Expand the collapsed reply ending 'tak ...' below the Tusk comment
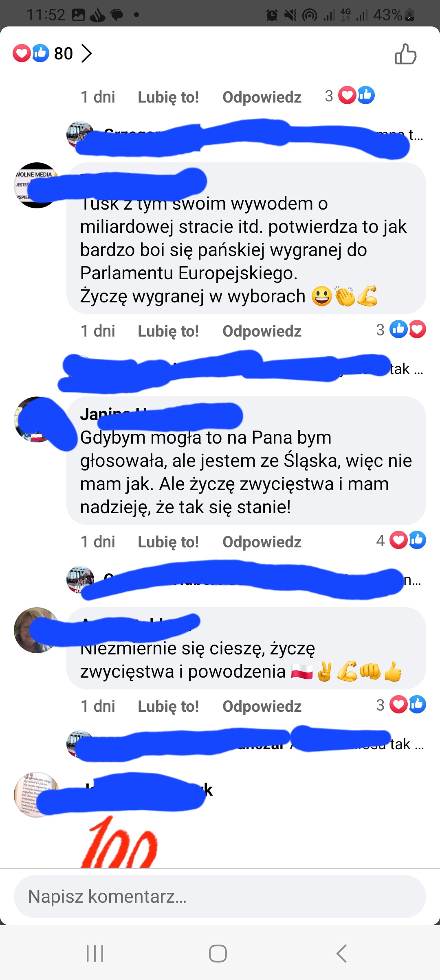Screen dimensions: 440x980 [x=244, y=369]
